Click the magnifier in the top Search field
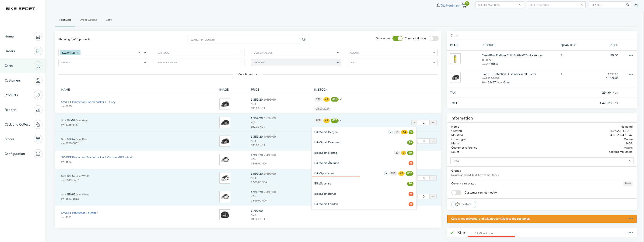644x242 pixels. tap(627, 5)
